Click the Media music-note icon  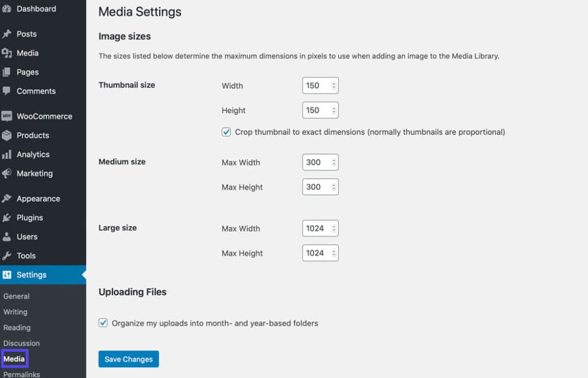7,53
